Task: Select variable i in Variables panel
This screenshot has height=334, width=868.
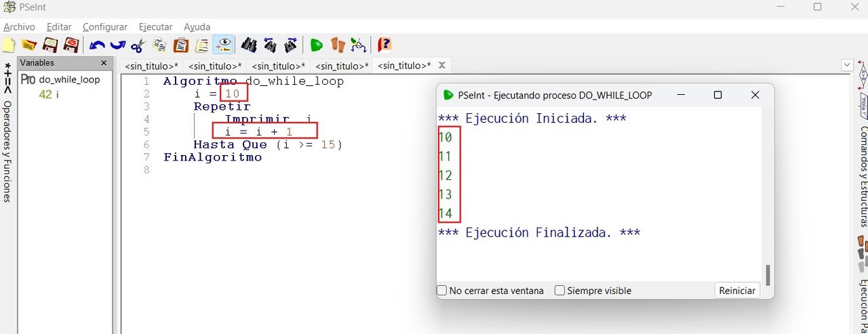Action: (x=58, y=95)
